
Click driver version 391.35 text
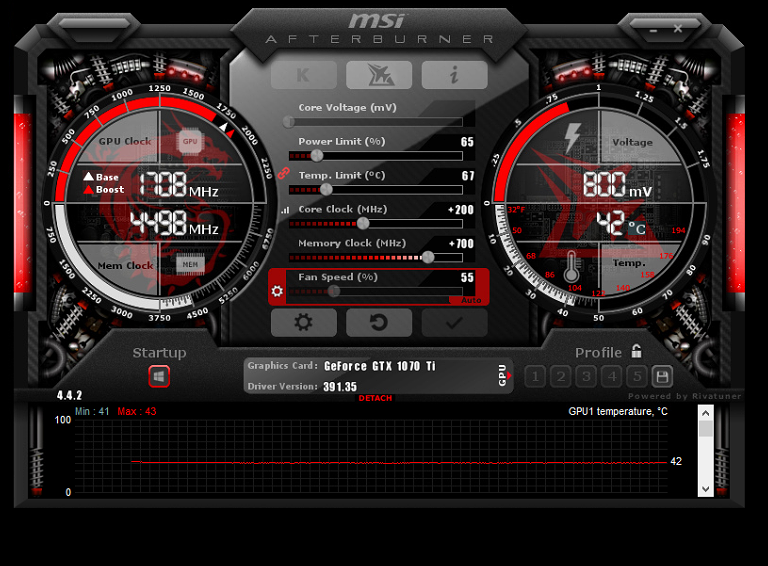340,387
